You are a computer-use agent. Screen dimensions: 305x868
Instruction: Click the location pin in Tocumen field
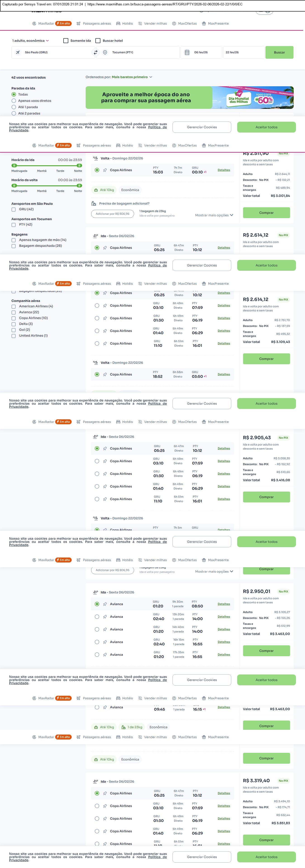[105, 52]
